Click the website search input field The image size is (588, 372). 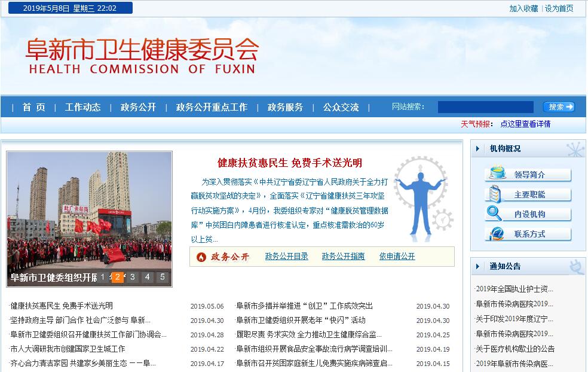[x=485, y=107]
